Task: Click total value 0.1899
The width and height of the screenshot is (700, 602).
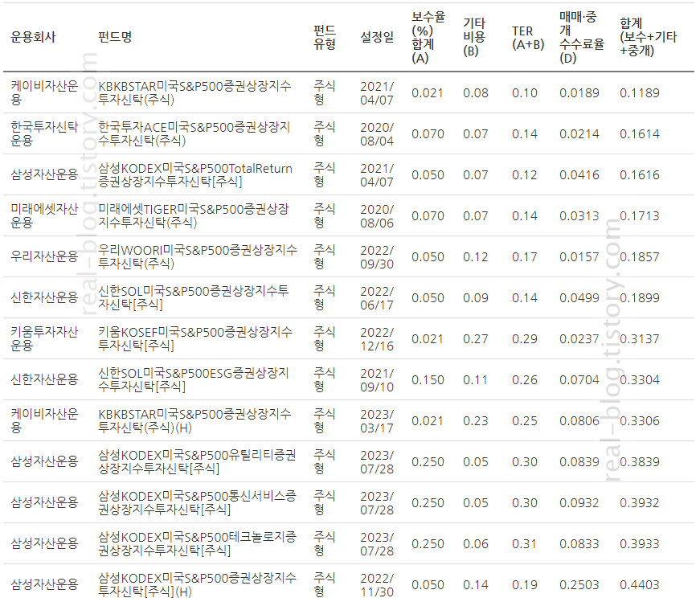Action: pyautogui.click(x=639, y=298)
